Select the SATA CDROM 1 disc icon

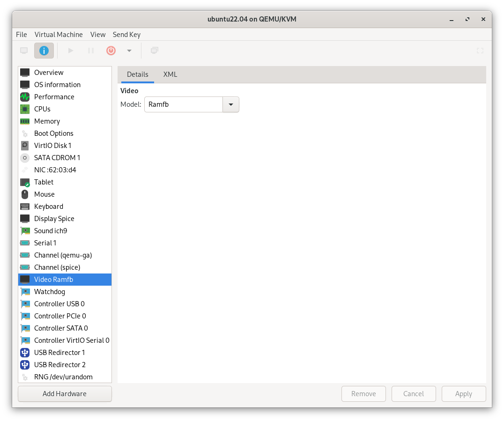tap(25, 158)
